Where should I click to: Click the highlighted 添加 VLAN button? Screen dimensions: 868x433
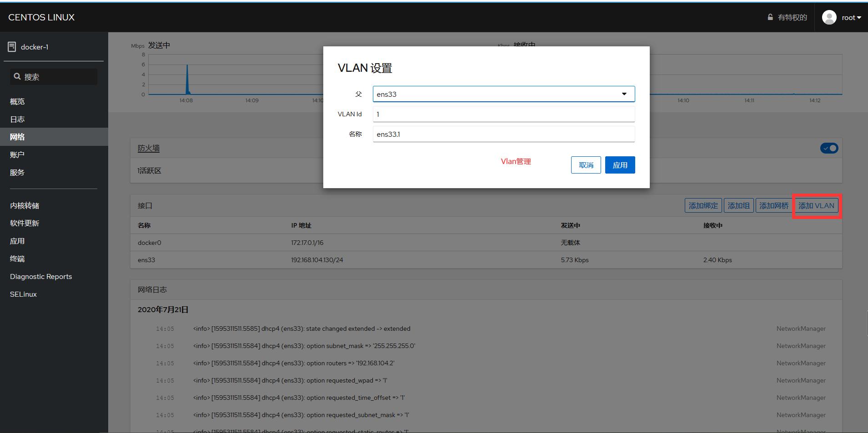[816, 205]
